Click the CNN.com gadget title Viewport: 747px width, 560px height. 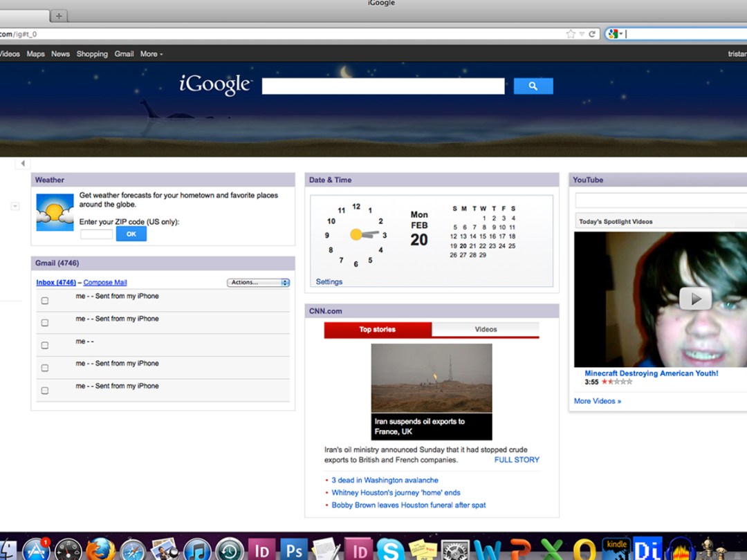point(325,311)
